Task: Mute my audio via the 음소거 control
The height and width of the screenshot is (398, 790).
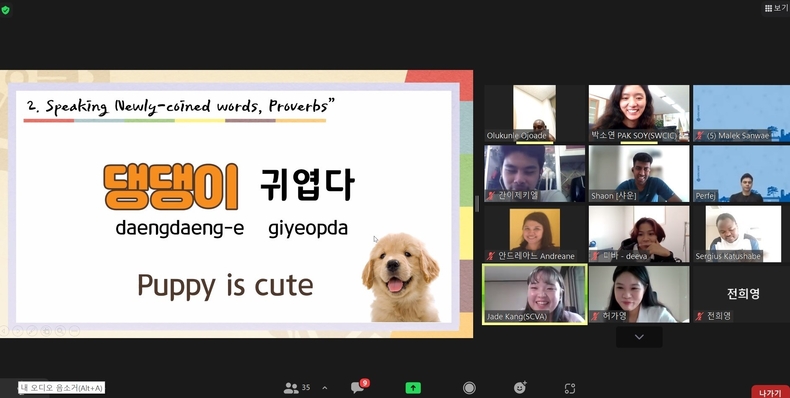Action: [61, 387]
